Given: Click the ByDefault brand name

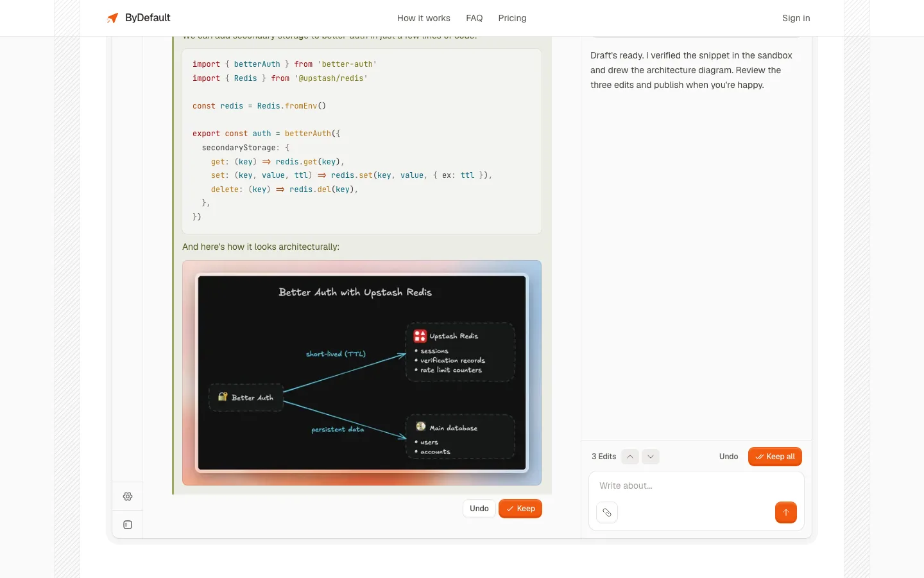Looking at the screenshot, I should (148, 18).
